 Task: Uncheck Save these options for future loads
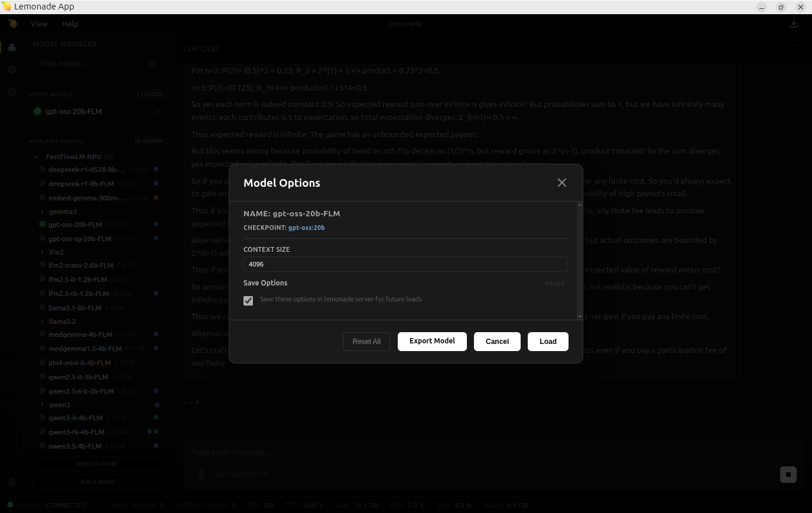click(x=248, y=301)
